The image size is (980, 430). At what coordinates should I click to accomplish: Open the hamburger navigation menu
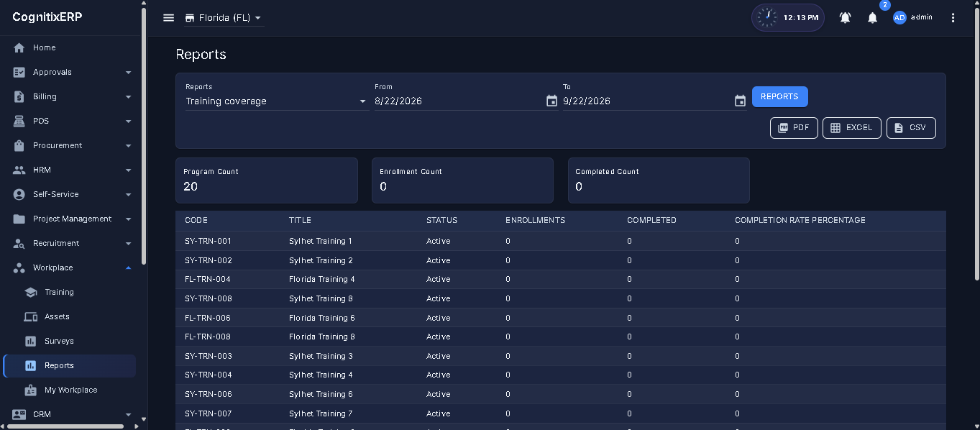168,18
